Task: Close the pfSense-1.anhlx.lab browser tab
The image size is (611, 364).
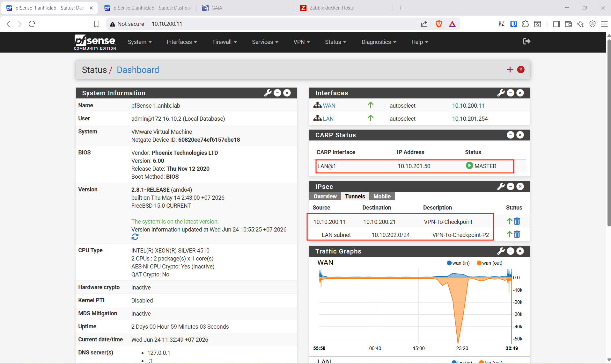Action: [x=91, y=8]
